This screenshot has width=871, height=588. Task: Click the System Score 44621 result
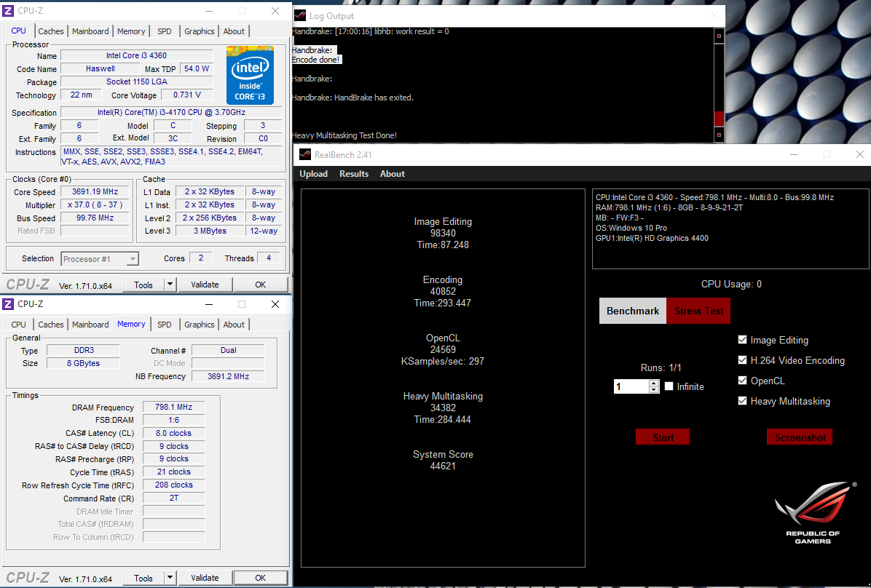coord(443,466)
